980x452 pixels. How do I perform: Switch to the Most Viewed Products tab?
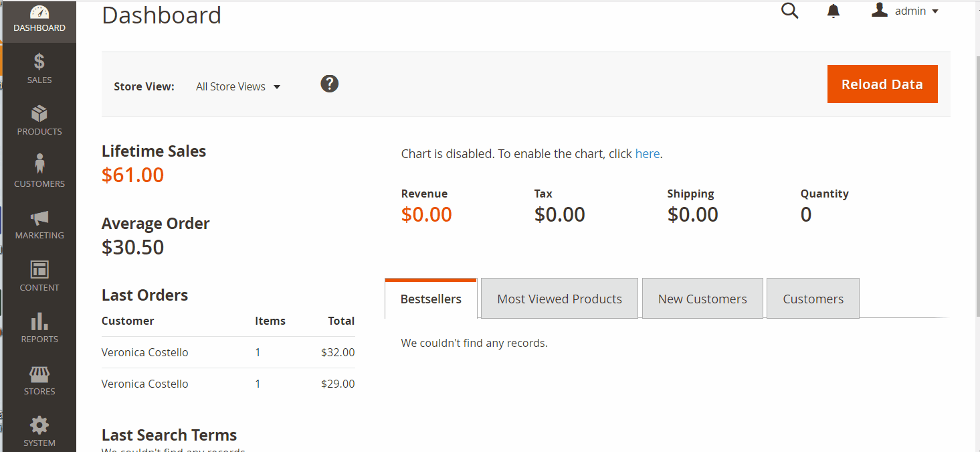559,299
